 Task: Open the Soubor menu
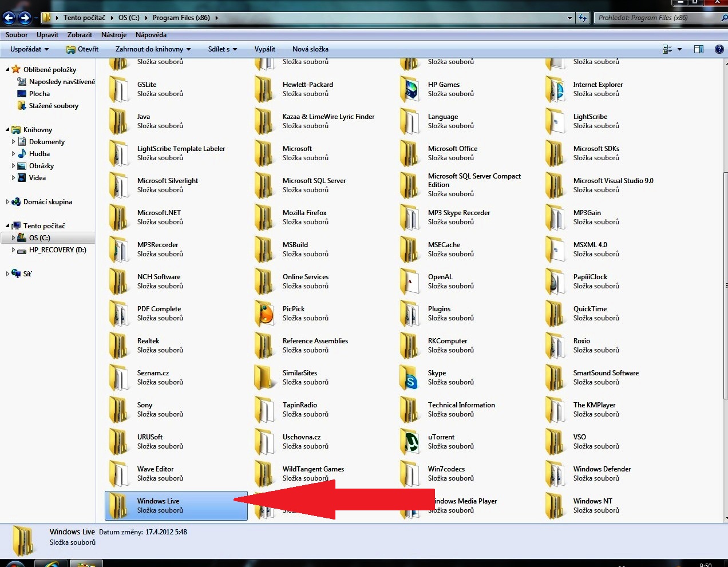17,35
